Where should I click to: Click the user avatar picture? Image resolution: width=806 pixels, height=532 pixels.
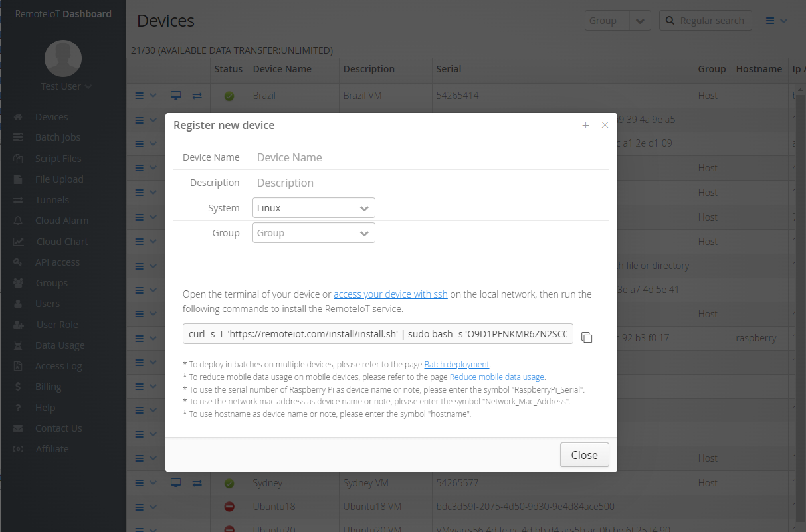click(63, 58)
